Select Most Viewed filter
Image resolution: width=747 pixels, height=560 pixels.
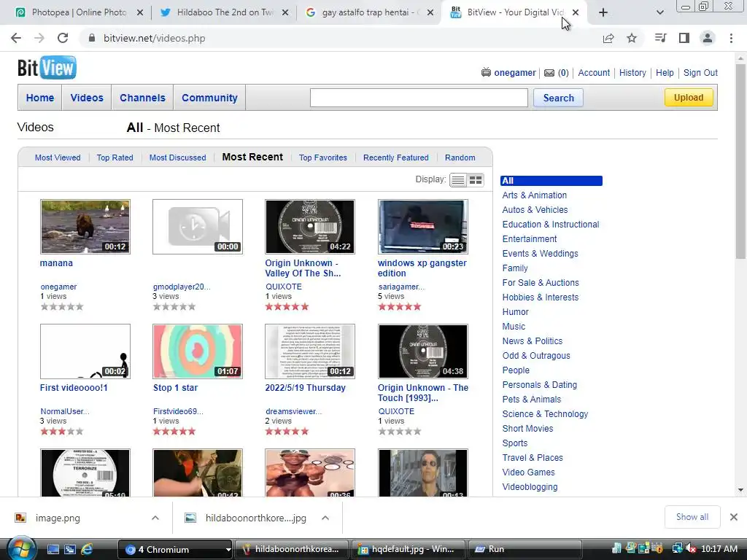point(58,157)
